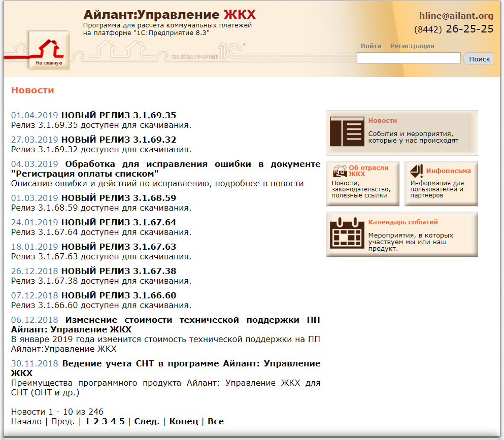Open the Об отрасли ЖКХ title link
Viewport: 504px width, 440px height.
click(x=368, y=171)
